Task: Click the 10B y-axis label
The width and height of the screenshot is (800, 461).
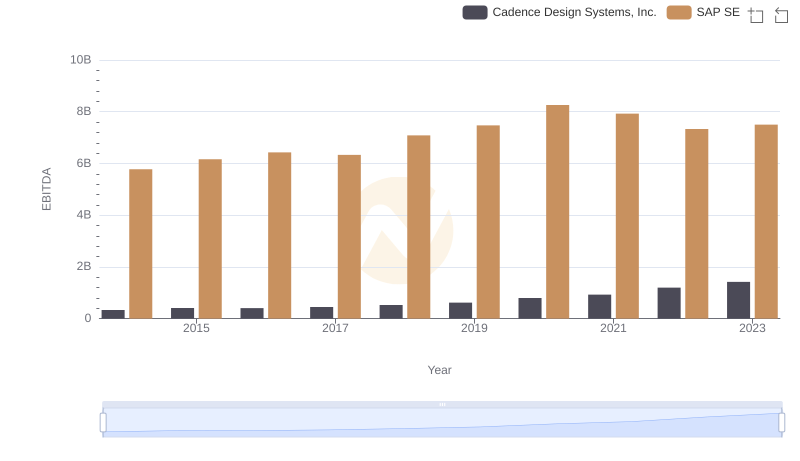Action: coord(81,60)
